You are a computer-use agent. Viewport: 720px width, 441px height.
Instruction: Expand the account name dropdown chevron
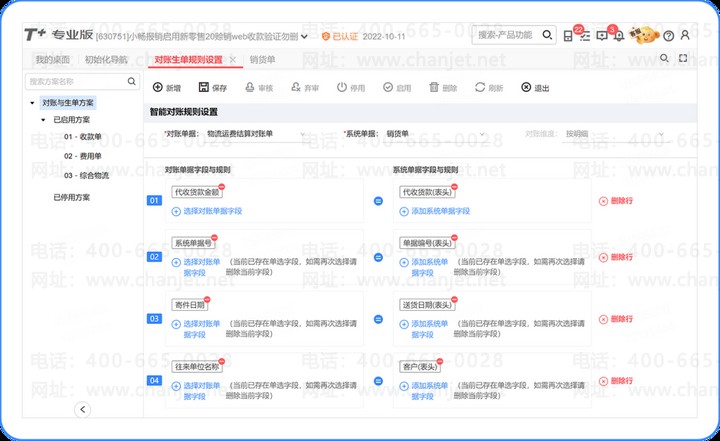tap(304, 36)
